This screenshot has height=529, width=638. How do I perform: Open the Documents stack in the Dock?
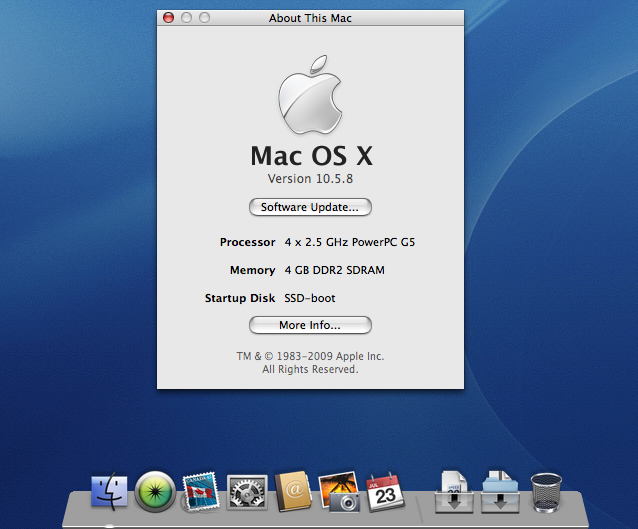[x=454, y=492]
